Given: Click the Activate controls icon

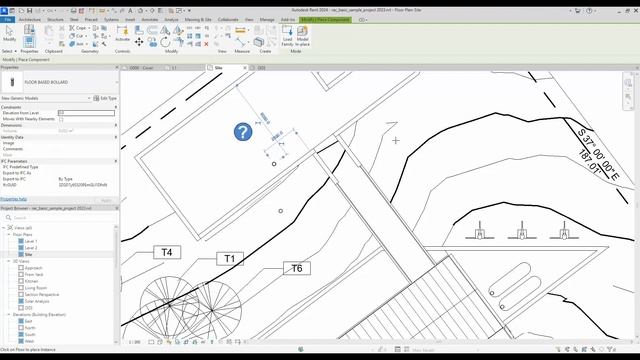Looking at the screenshot, I should coord(122,33).
